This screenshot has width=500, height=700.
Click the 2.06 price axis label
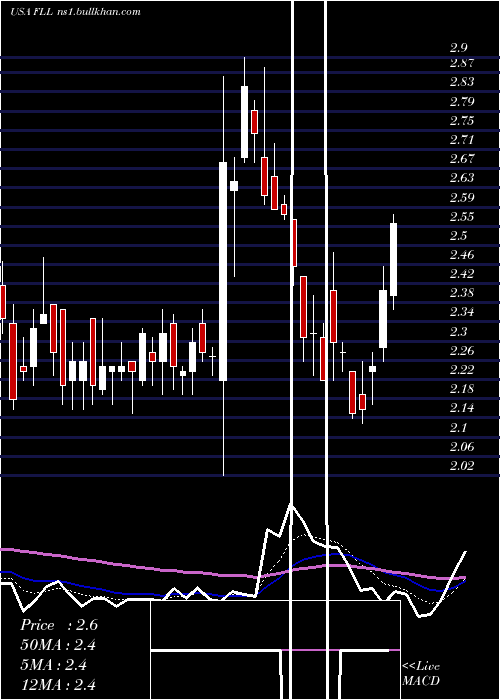pos(462,447)
